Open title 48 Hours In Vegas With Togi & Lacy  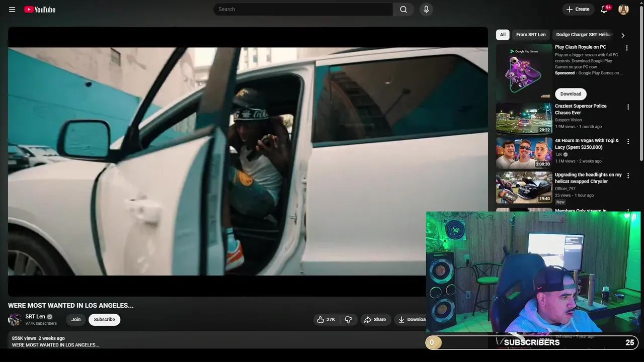587,144
